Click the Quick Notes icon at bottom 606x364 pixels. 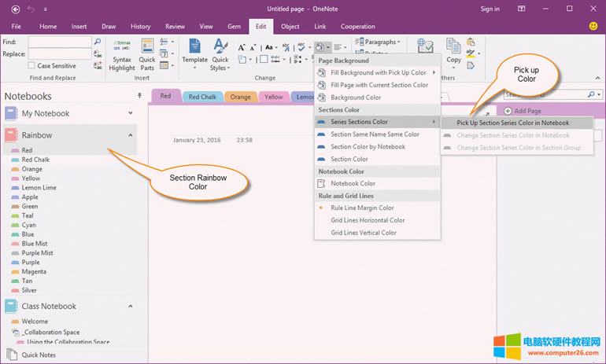pyautogui.click(x=11, y=355)
